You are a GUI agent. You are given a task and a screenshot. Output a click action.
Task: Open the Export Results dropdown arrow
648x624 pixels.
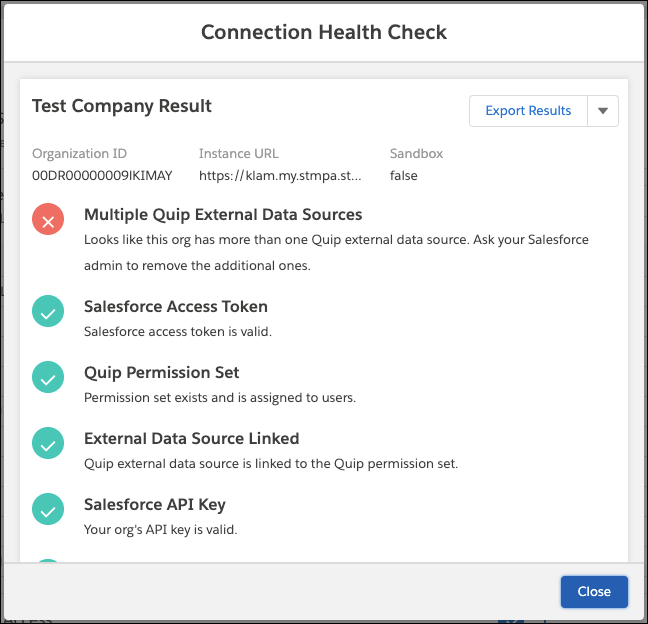click(603, 111)
